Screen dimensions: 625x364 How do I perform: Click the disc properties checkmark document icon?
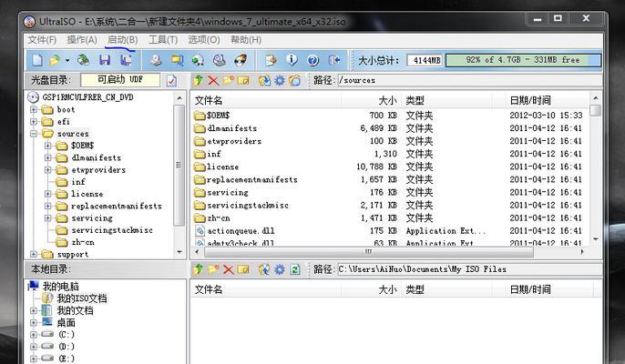tap(172, 80)
